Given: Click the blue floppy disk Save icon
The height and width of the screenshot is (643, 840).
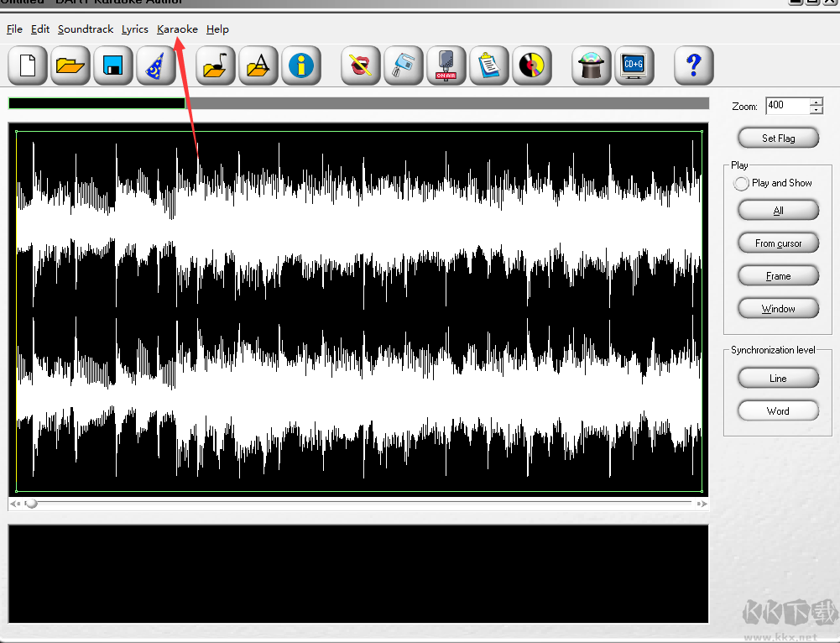Looking at the screenshot, I should (x=113, y=65).
